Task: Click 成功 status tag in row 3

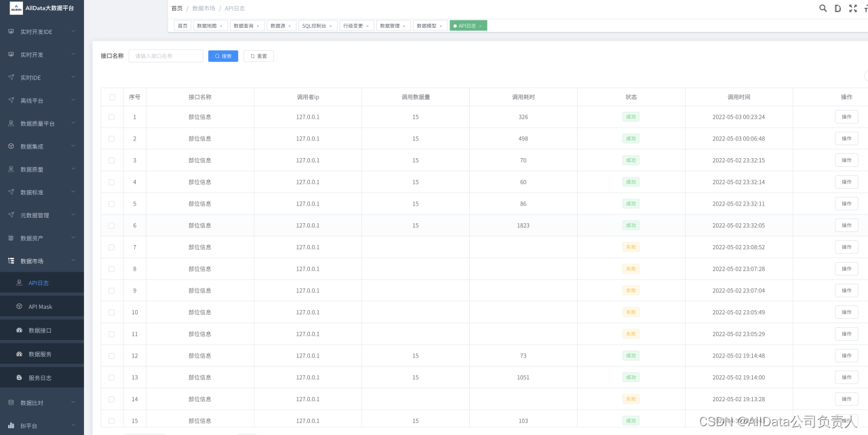Action: click(631, 160)
